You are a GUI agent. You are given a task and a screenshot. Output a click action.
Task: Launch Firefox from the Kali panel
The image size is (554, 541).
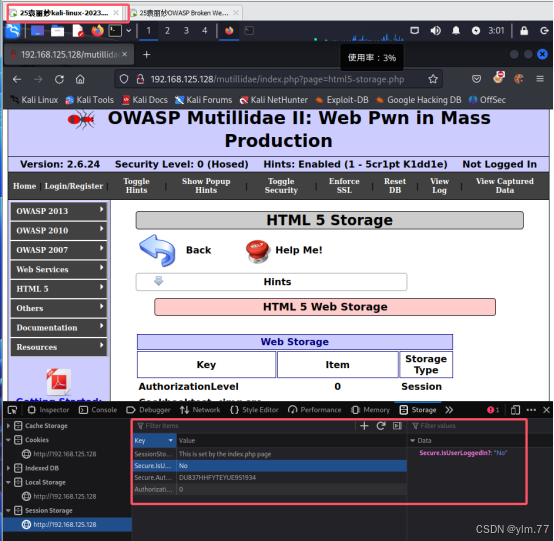click(x=98, y=31)
